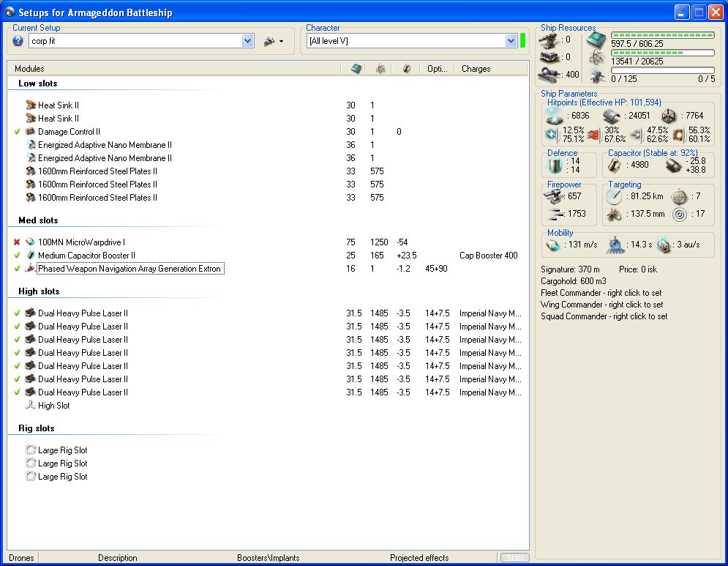Select the empty High Slot icon
The image size is (728, 566).
coord(31,405)
